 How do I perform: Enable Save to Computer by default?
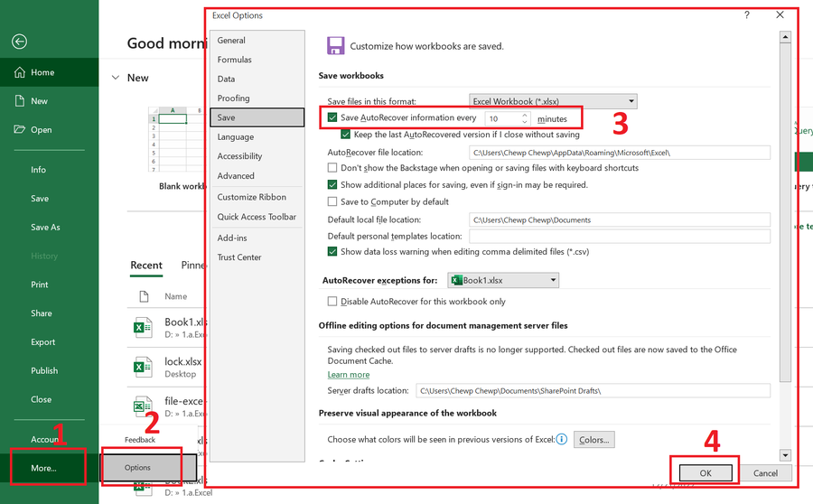pyautogui.click(x=332, y=201)
